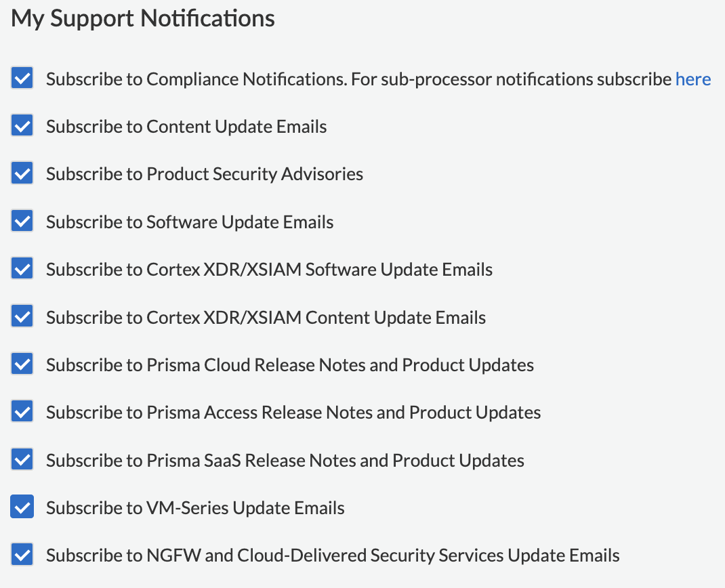Screen dimensions: 725x588
Task: Open the sub-processor notifications 'here' link
Action: pyautogui.click(x=692, y=79)
